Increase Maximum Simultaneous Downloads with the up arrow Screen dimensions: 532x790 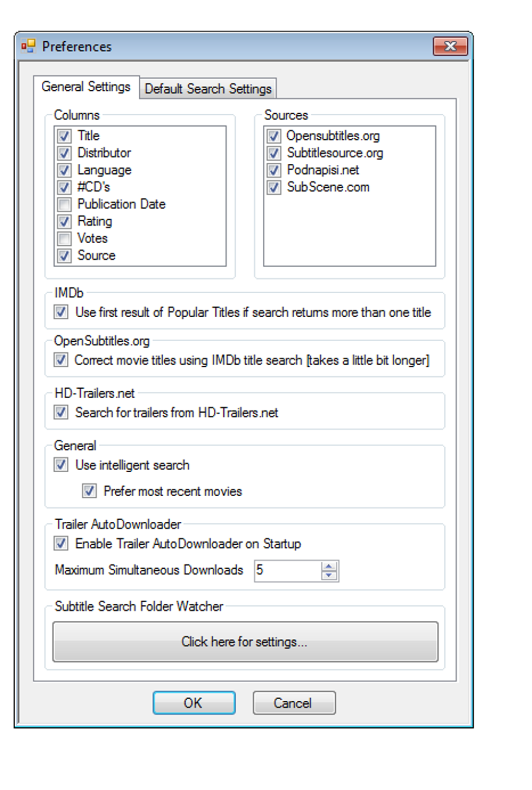[x=328, y=566]
